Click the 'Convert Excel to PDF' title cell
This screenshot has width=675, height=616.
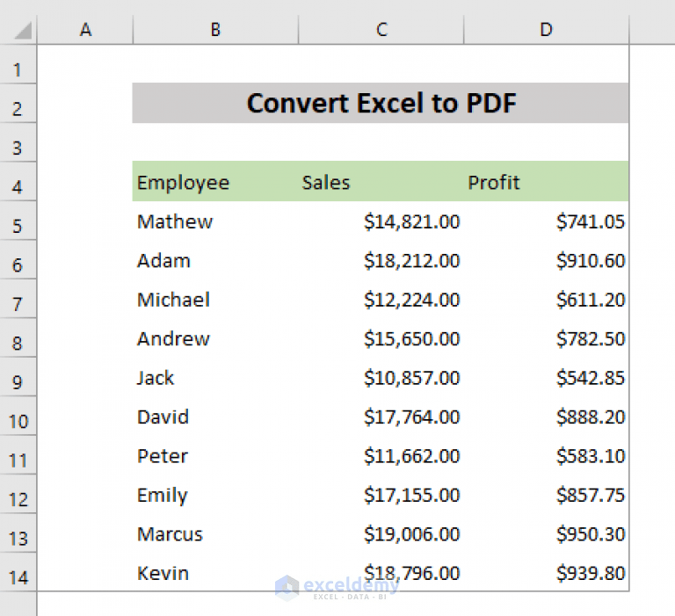381,104
